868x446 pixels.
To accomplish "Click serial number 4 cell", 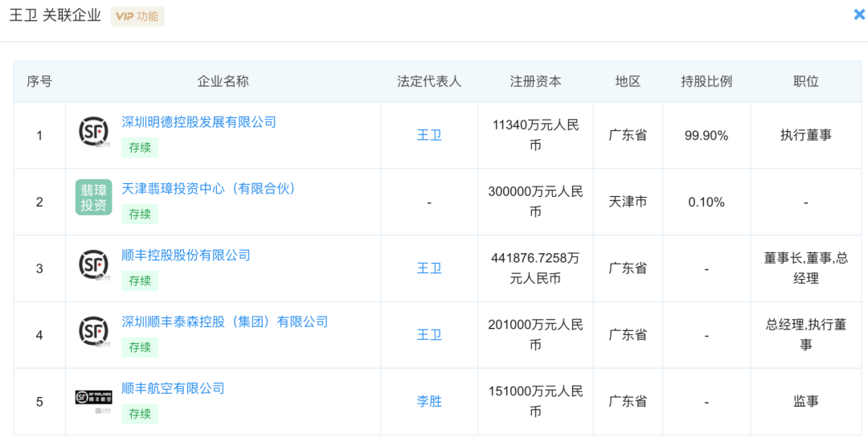I will click(x=39, y=335).
